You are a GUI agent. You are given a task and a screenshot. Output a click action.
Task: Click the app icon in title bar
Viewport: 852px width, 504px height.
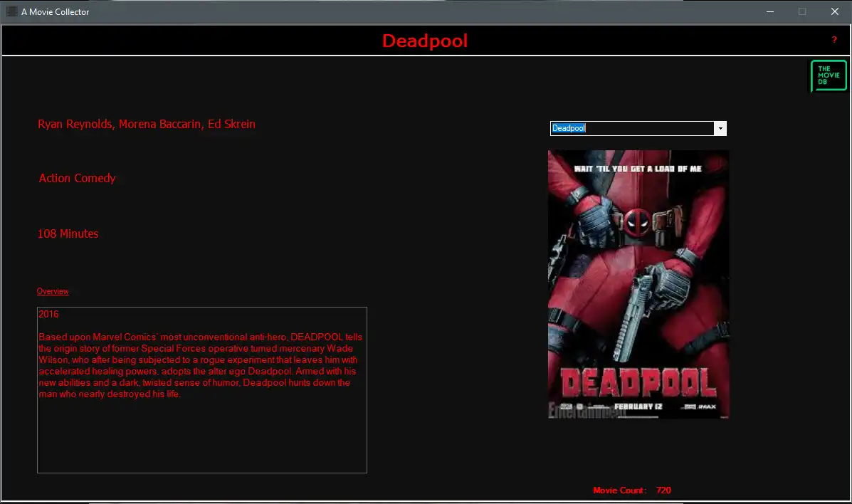(11, 11)
